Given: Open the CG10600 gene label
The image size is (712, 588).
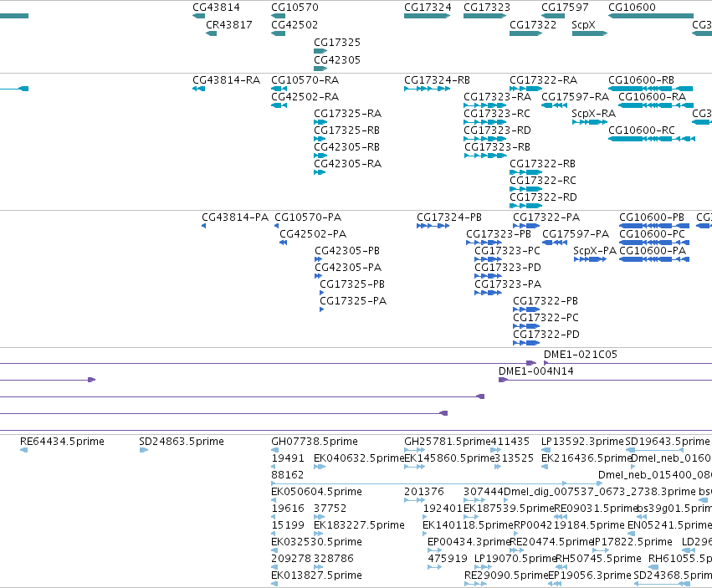Looking at the screenshot, I should click(632, 8).
